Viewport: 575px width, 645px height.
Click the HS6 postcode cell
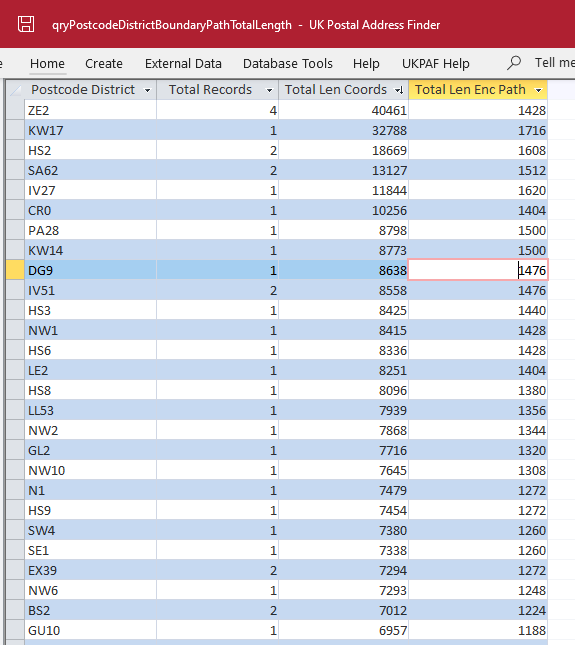tap(90, 350)
